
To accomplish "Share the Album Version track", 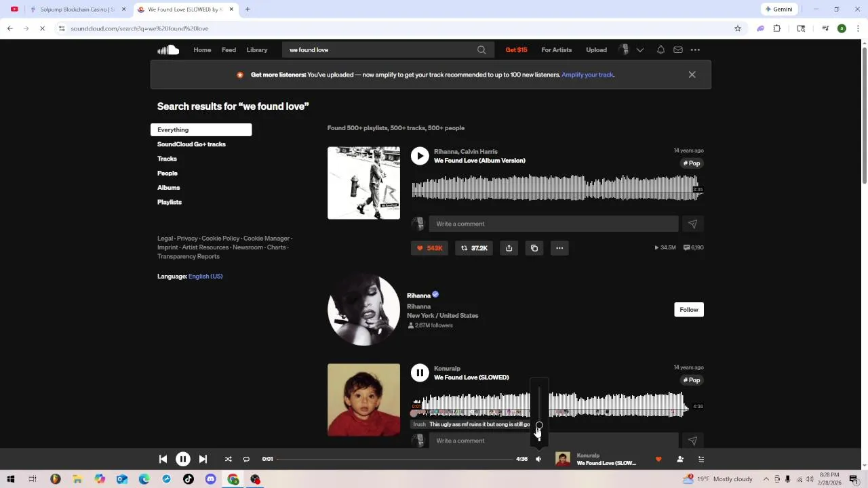I will pyautogui.click(x=509, y=248).
